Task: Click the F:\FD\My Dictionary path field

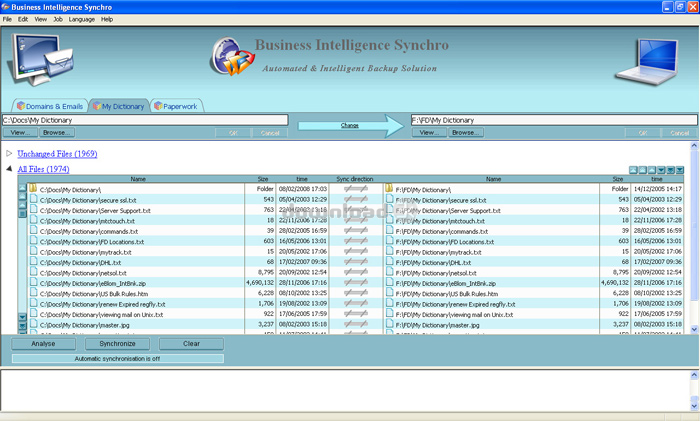Action: point(550,120)
